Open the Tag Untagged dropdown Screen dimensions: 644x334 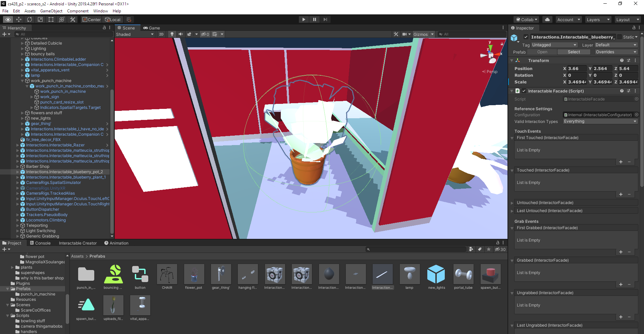(x=554, y=45)
